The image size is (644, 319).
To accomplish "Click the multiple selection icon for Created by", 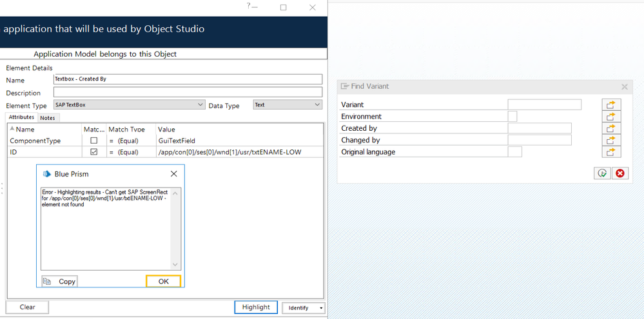I will (610, 128).
